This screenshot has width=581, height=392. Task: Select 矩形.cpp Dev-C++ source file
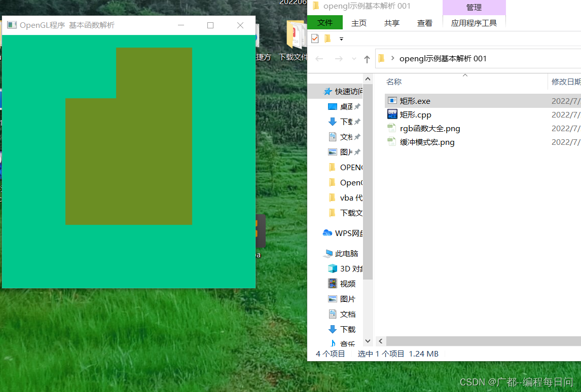415,114
